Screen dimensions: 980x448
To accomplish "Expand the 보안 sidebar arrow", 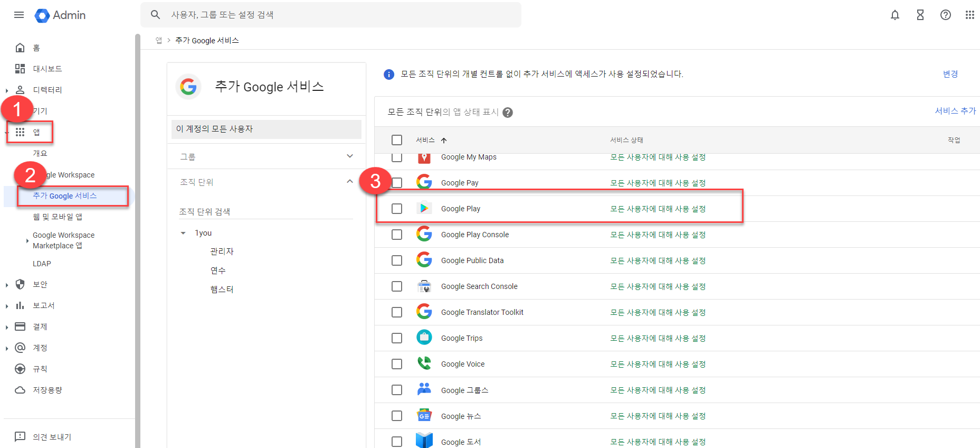I will tap(7, 285).
